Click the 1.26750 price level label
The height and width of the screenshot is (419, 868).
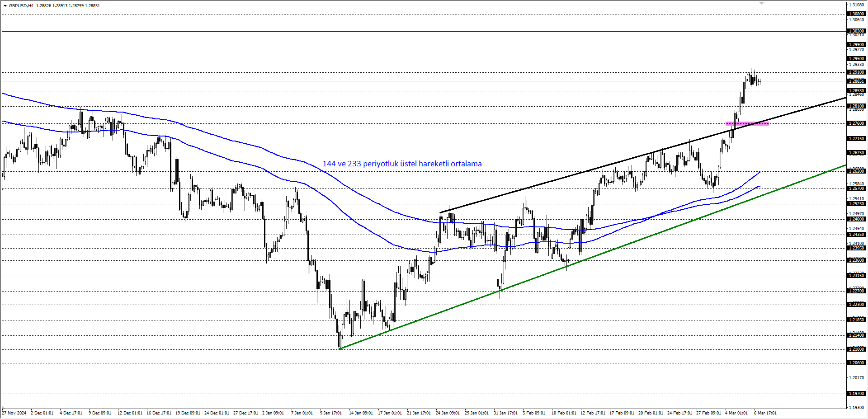(856, 153)
